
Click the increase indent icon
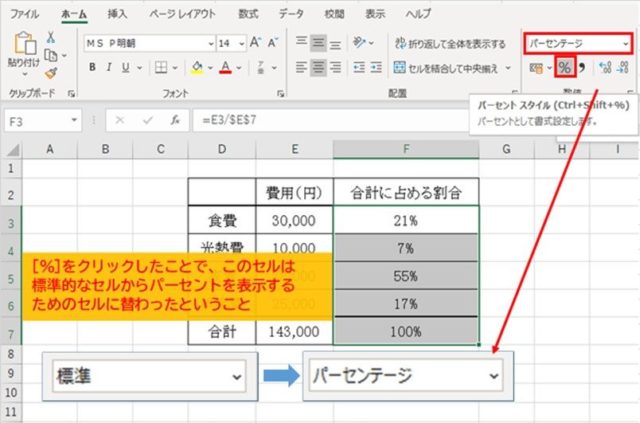click(376, 67)
